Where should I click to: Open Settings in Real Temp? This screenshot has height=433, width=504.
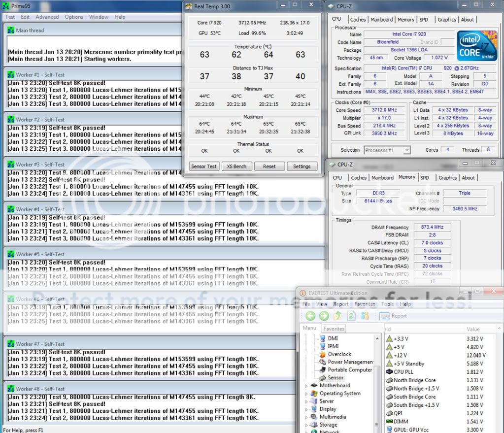pyautogui.click(x=302, y=166)
